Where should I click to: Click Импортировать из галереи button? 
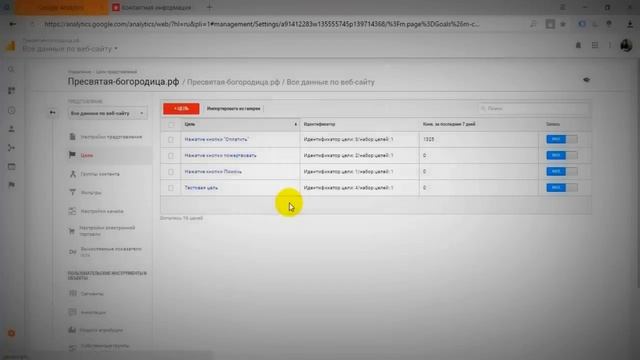click(x=233, y=109)
